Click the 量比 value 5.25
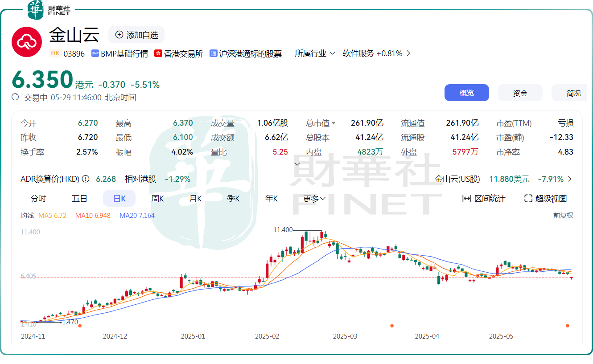The height and width of the screenshot is (364, 593). tap(280, 152)
